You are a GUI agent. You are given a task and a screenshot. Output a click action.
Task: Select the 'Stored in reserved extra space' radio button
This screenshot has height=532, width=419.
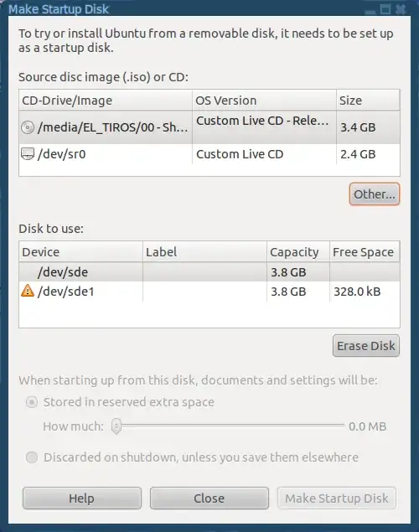pos(32,402)
